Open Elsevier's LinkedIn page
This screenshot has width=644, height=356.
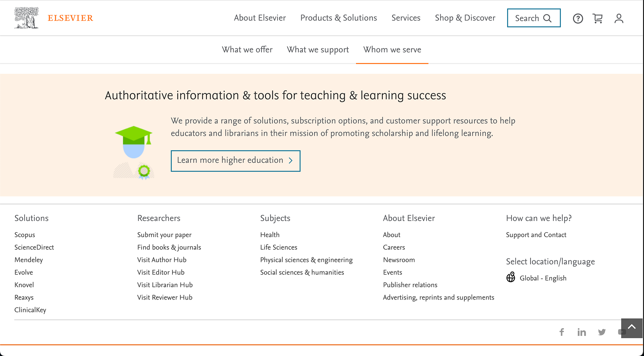tap(582, 332)
